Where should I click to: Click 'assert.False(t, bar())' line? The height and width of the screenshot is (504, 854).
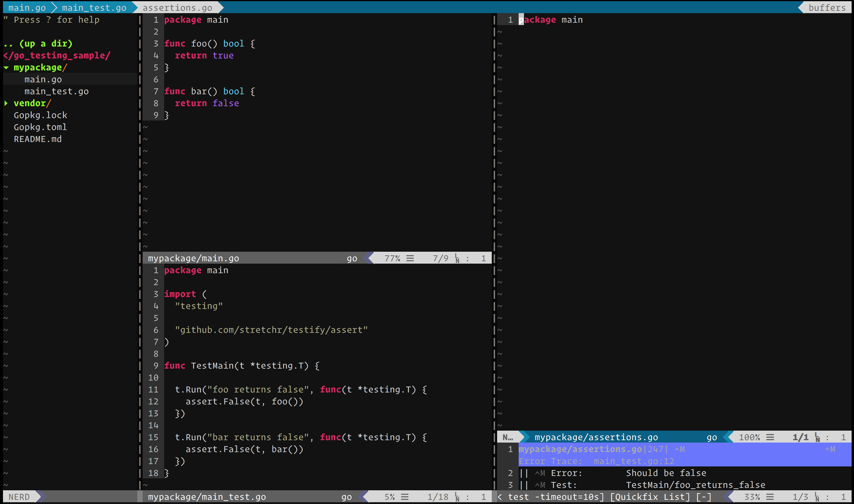click(x=244, y=449)
